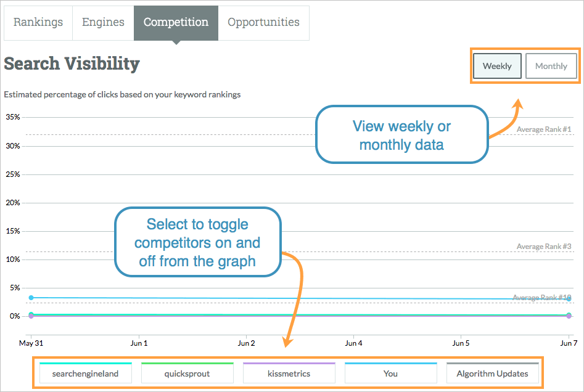Toggle the You series on the chart
584x392 pixels.
click(390, 373)
